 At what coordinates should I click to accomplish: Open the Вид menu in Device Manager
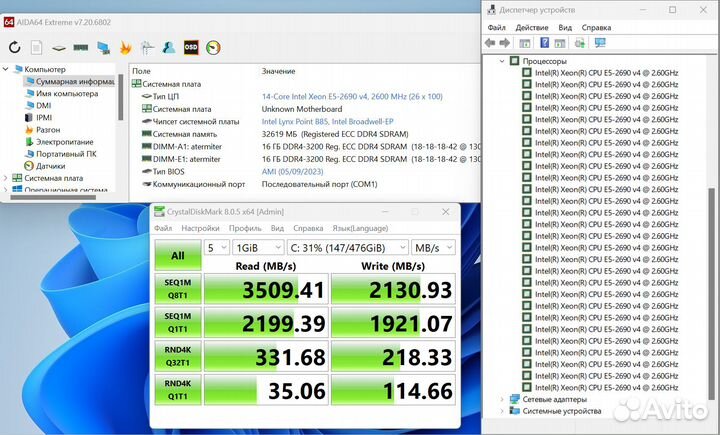[565, 28]
